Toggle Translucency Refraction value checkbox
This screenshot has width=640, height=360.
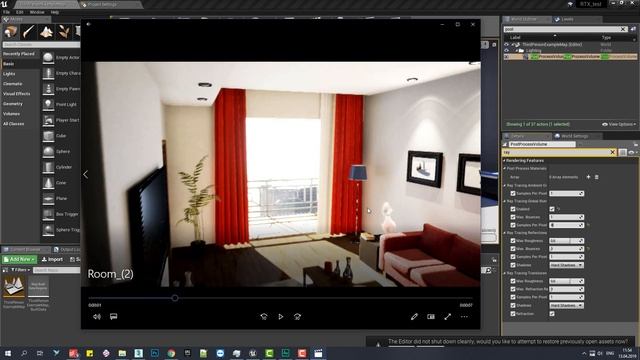coord(552,314)
